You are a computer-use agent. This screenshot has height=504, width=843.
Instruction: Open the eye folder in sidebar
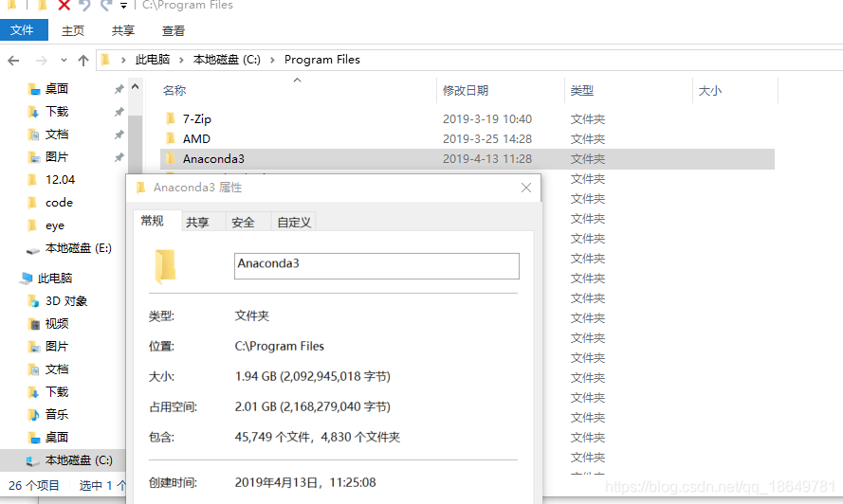click(55, 225)
